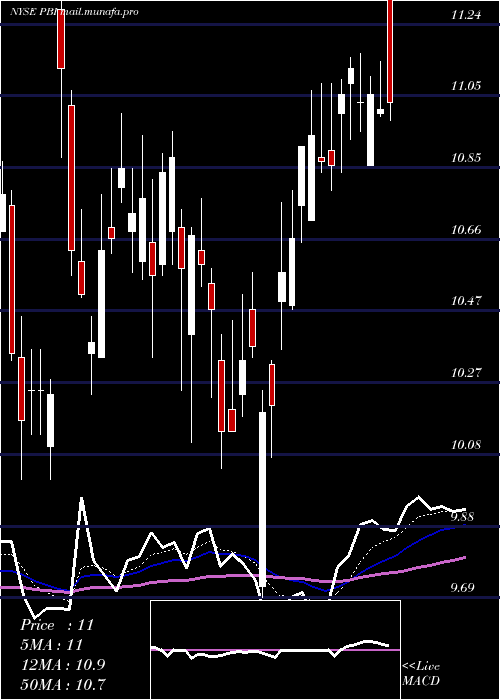Click the 10.08 price axis label

pyautogui.click(x=466, y=444)
